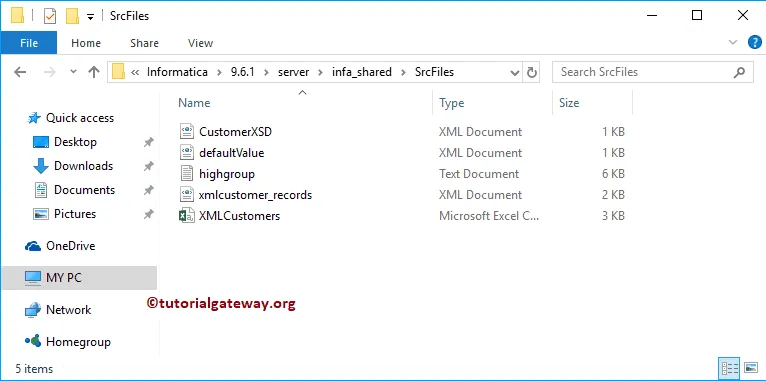Go forward with the Forward arrow
This screenshot has width=766, height=381.
(50, 72)
